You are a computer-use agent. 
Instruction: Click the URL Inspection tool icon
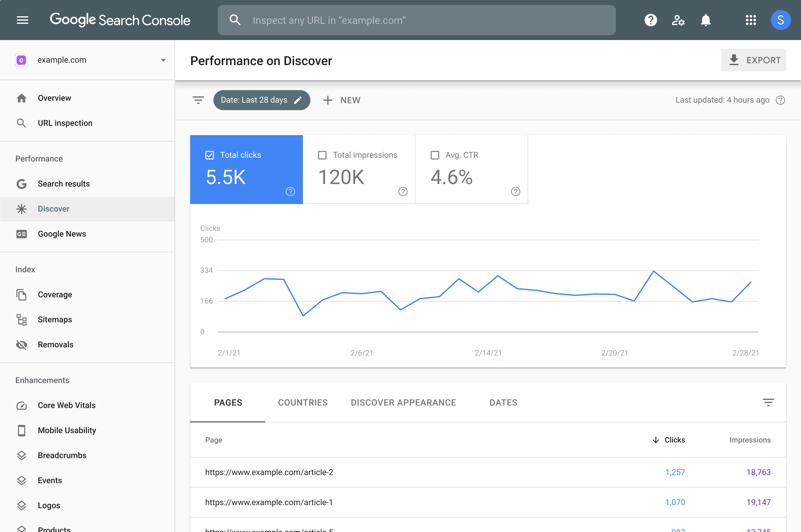21,123
